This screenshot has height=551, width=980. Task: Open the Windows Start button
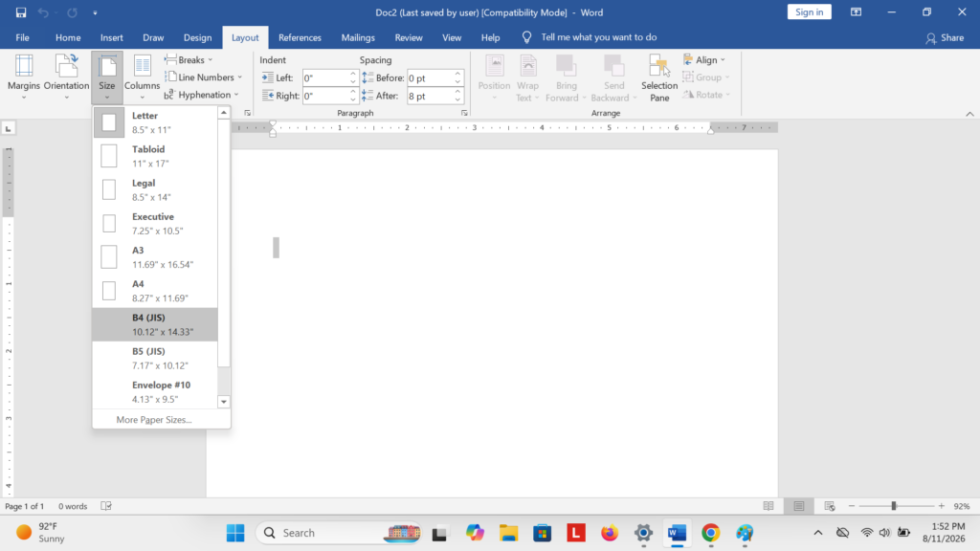(235, 533)
